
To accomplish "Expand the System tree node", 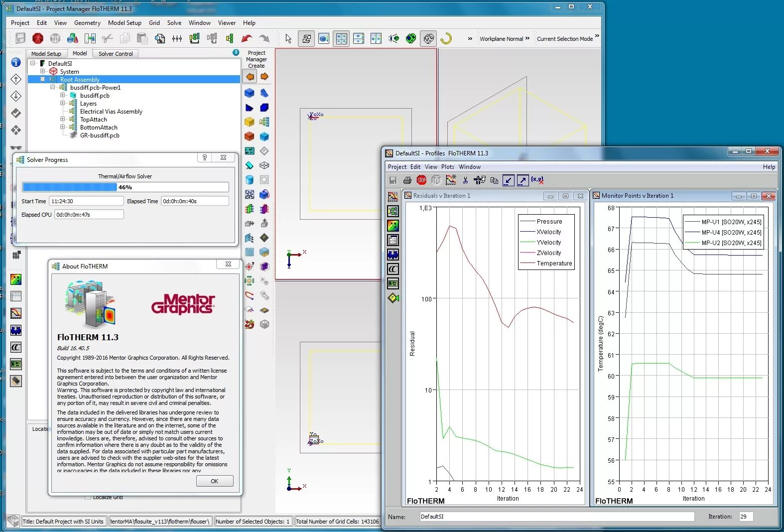I will click(43, 71).
